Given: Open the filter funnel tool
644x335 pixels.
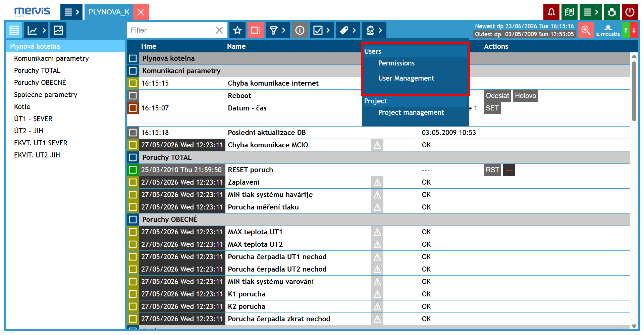Looking at the screenshot, I should click(x=274, y=30).
